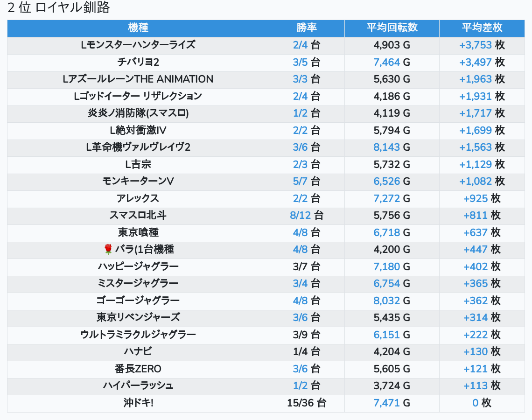Click the rose icon beside バラ(1台機種
Image resolution: width=532 pixels, height=420 pixels.
click(108, 250)
